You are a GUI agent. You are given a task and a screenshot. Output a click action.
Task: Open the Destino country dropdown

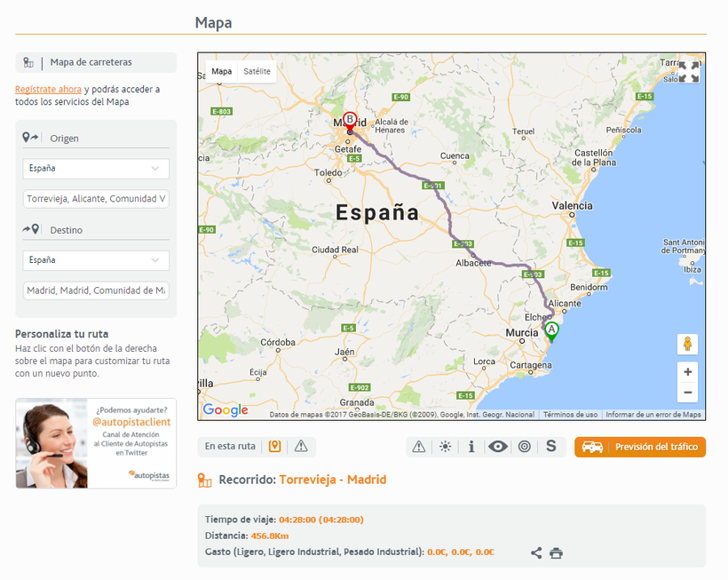click(96, 260)
